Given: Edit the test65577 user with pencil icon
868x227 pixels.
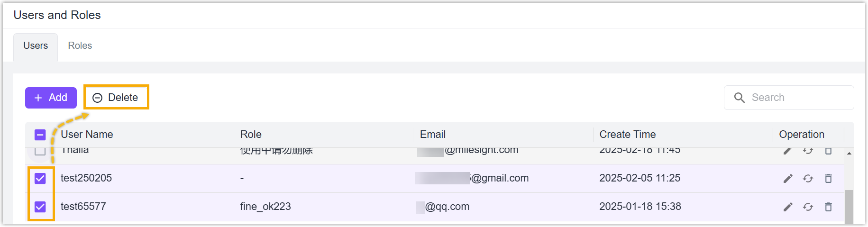Looking at the screenshot, I should (x=788, y=207).
